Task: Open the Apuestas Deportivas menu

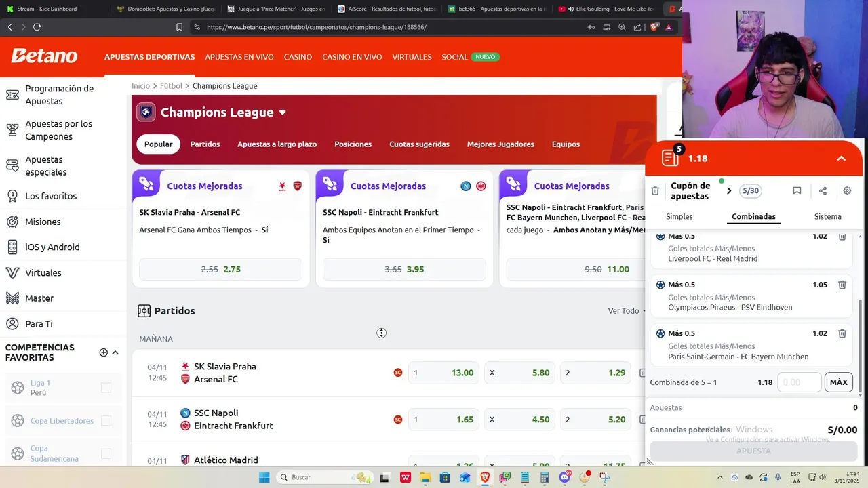Action: coord(150,57)
